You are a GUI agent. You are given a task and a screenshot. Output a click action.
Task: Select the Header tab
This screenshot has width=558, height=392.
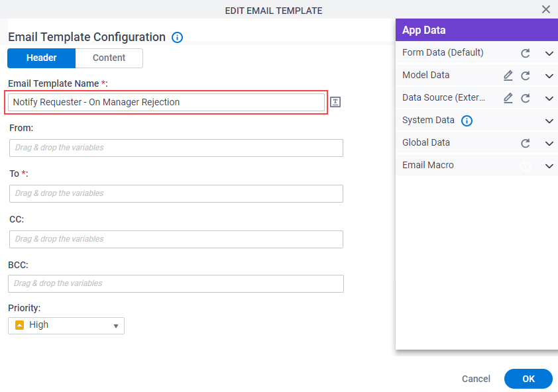point(41,58)
